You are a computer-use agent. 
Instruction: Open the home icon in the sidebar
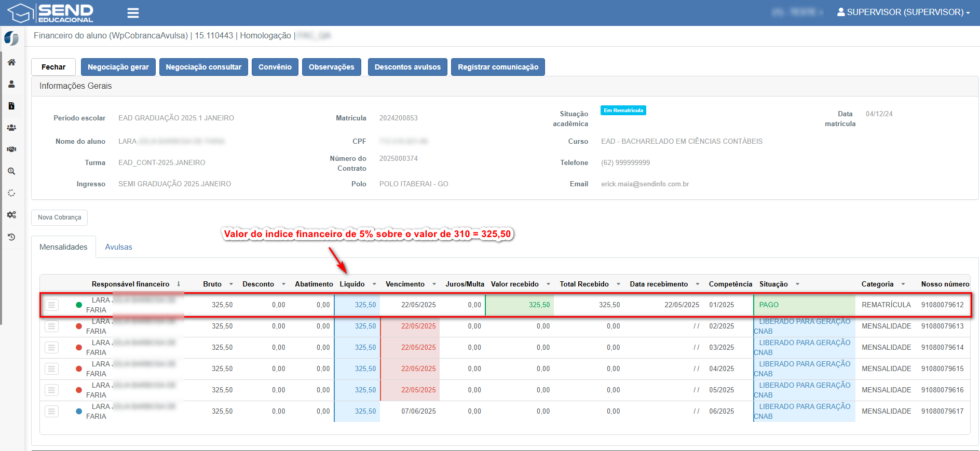click(11, 62)
